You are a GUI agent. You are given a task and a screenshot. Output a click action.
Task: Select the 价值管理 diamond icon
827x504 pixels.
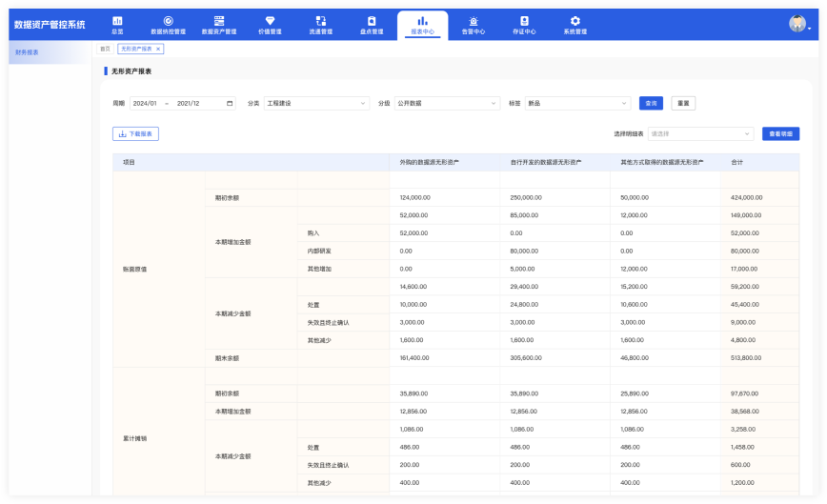[270, 20]
